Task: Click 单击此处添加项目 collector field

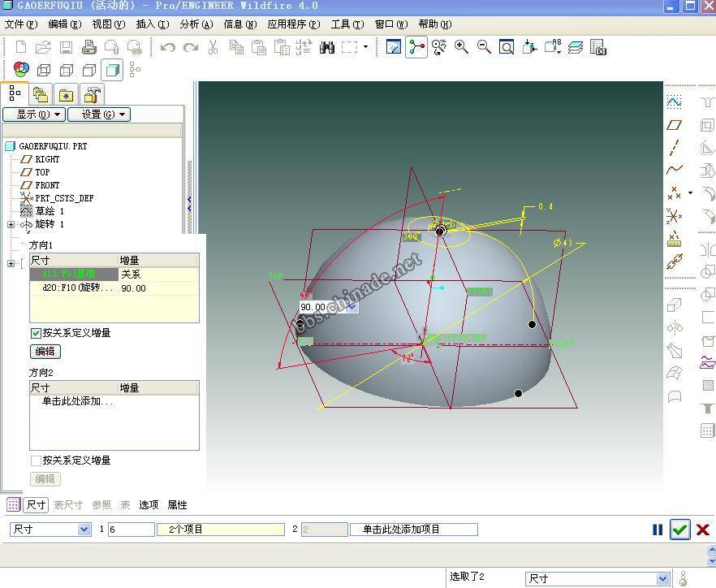Action: click(x=414, y=530)
